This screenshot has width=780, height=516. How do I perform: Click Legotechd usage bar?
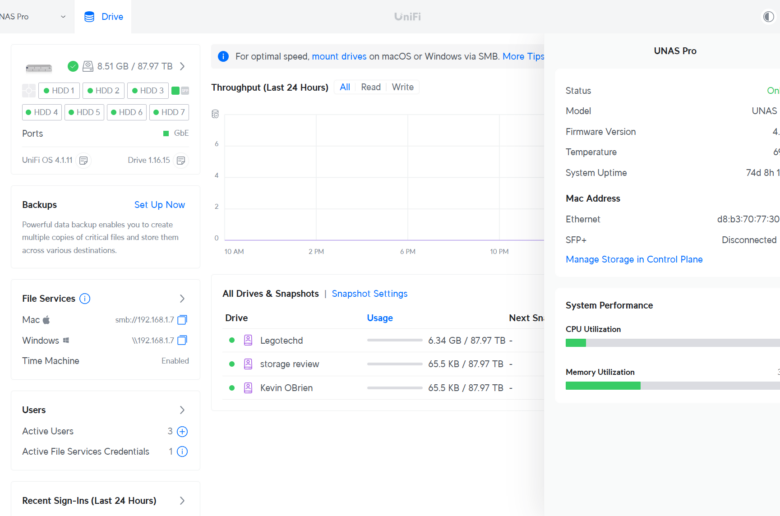click(x=394, y=340)
